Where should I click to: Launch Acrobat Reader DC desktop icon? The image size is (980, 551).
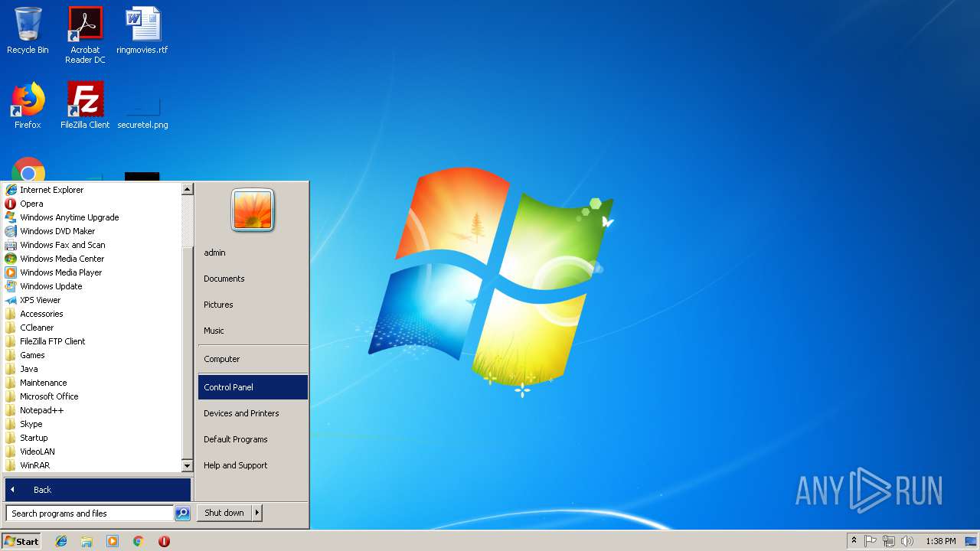tap(85, 35)
